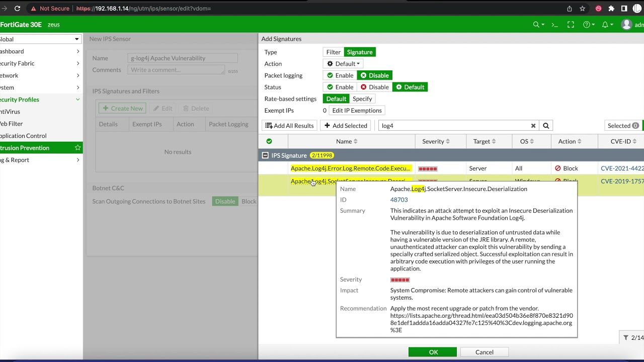Open Edit IP Exemptions

click(357, 111)
